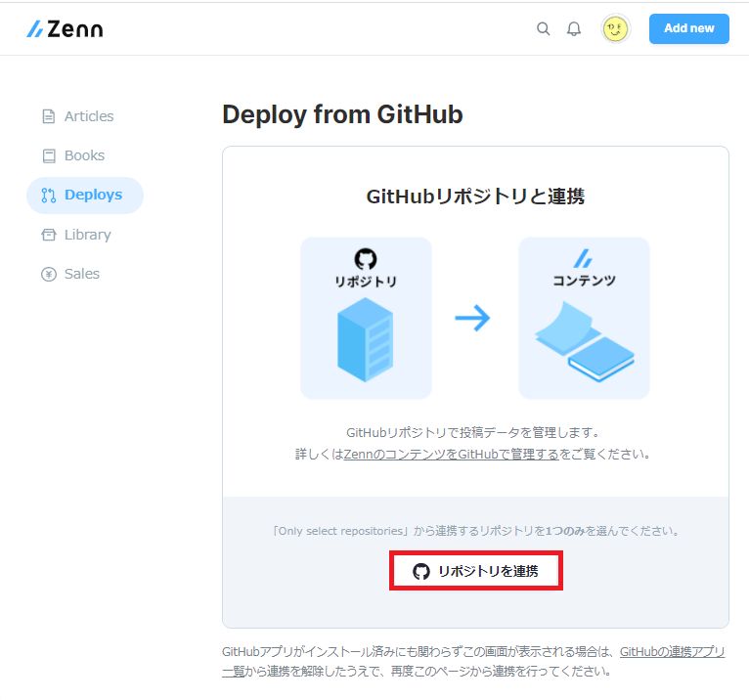Click the Deploys branch icon

coord(49,195)
